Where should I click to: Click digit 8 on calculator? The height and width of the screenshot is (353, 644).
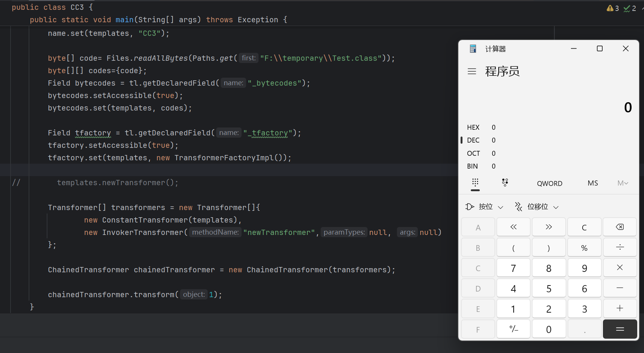(549, 268)
